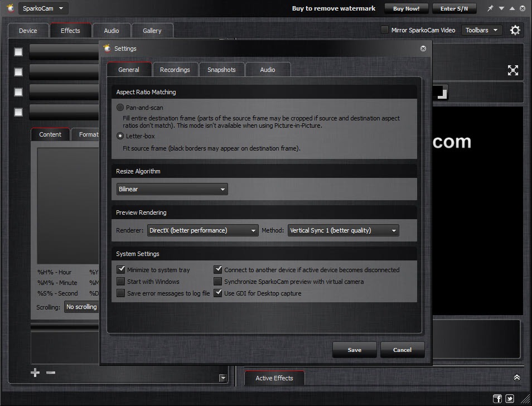Viewport: 532px width, 406px height.
Task: Open the Gallery tab in main window
Action: point(152,31)
